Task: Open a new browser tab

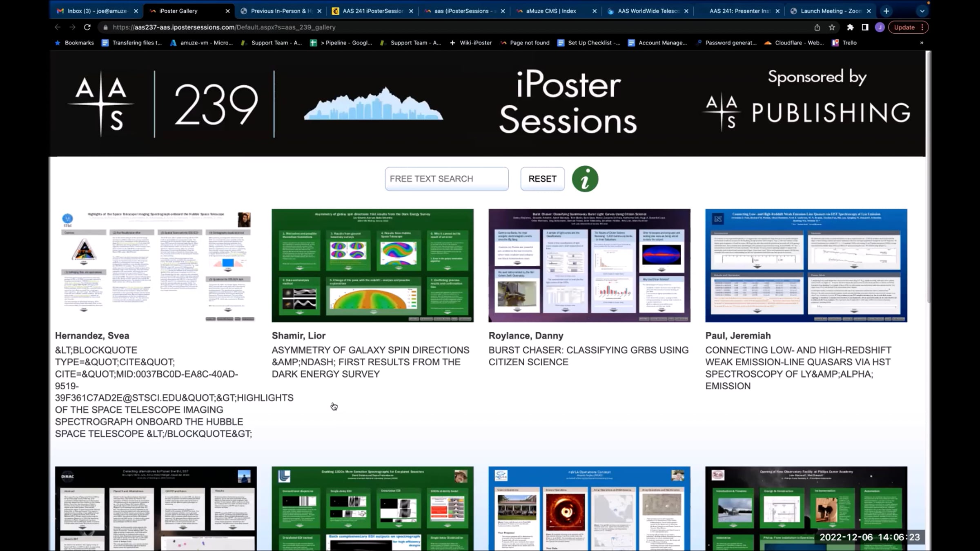Action: click(886, 11)
